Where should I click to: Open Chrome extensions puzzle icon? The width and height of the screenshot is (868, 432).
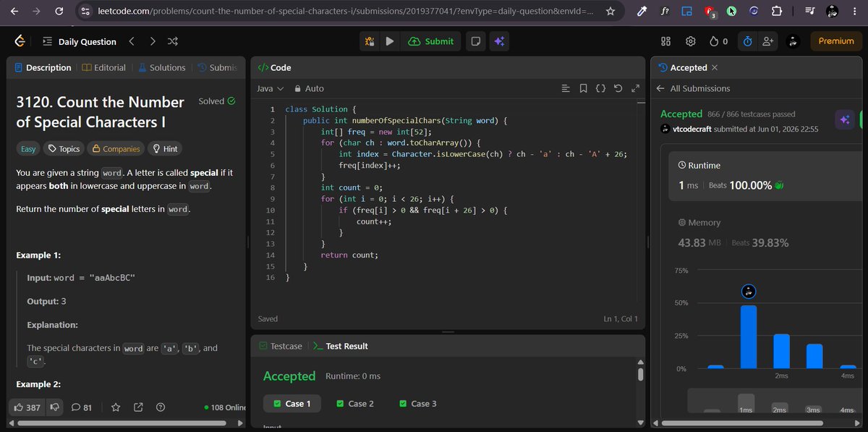click(x=776, y=12)
